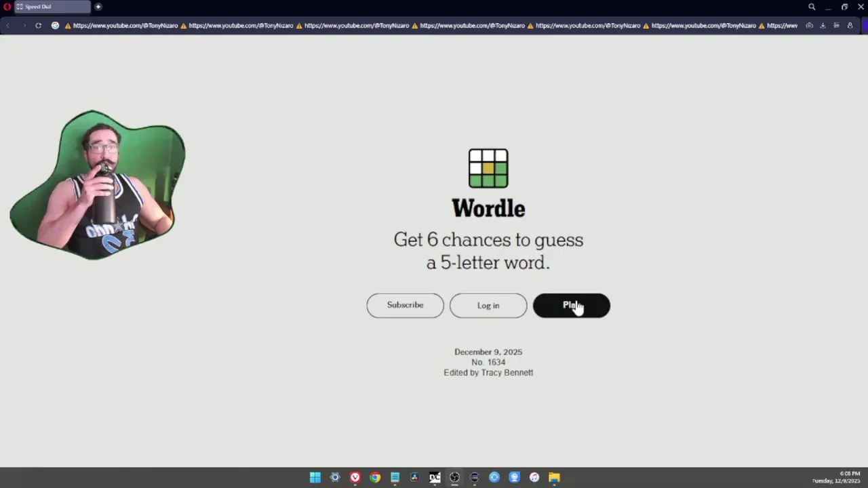
Task: Click the 'Get 6 chances to guess' tagline
Action: 488,240
